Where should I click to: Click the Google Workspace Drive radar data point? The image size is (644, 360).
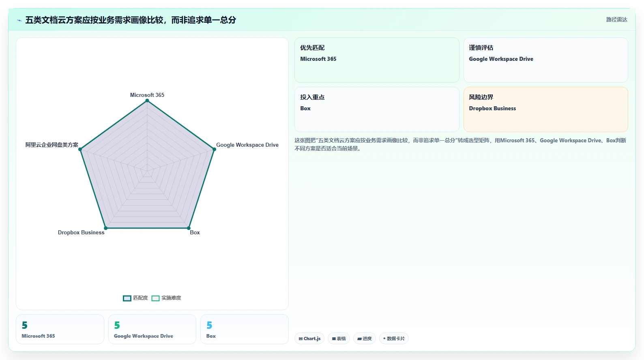[x=214, y=149]
